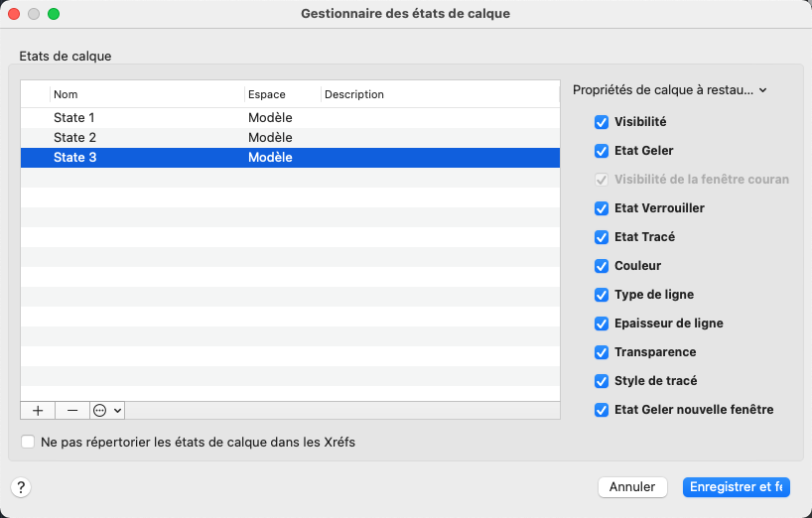Click the minus icon to remove layer state
This screenshot has width=812, height=518.
pos(72,410)
